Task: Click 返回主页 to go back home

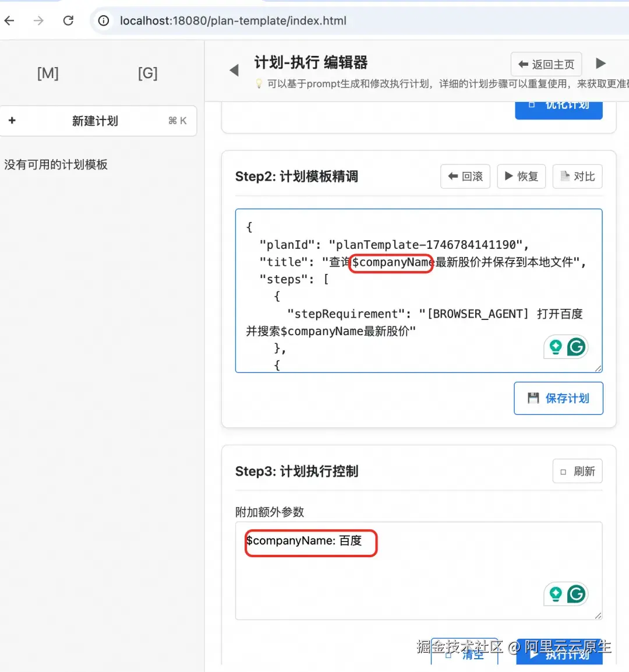Action: (546, 64)
